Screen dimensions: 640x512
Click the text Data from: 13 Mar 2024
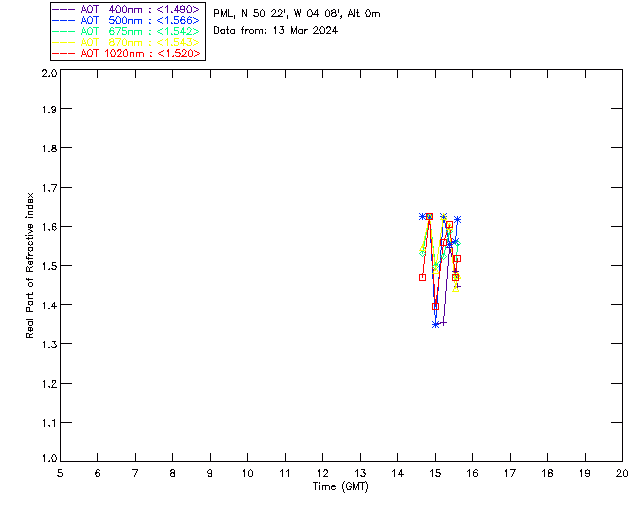pyautogui.click(x=276, y=30)
